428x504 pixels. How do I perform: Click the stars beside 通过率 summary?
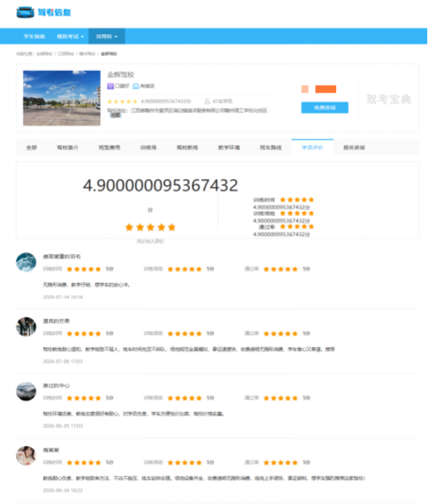click(x=297, y=227)
